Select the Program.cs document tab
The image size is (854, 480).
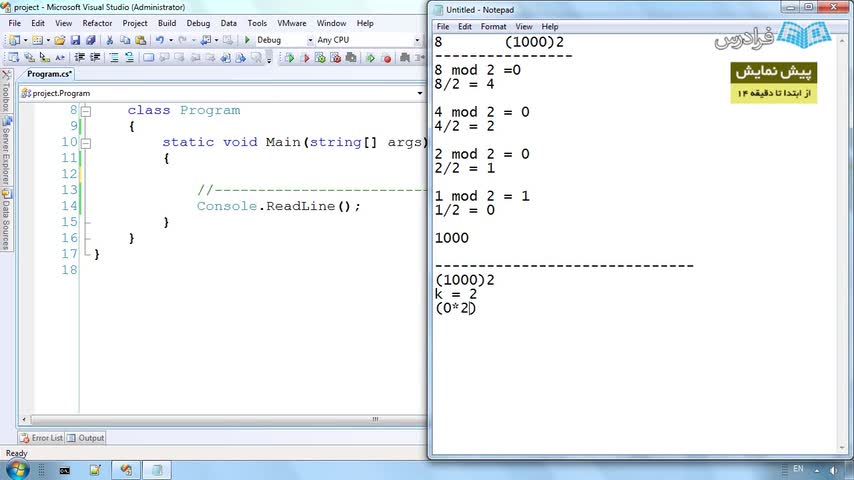point(49,74)
